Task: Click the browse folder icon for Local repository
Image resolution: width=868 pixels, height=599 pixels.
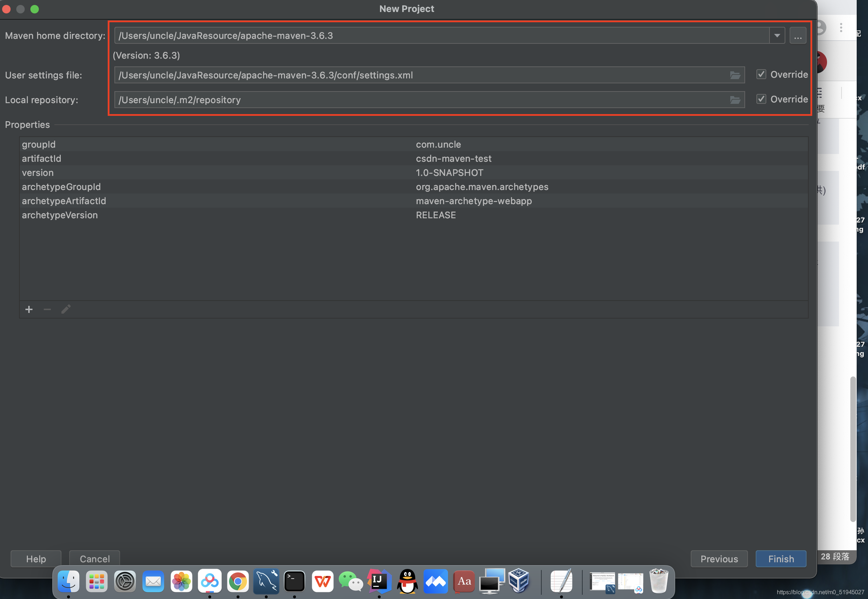Action: click(736, 99)
